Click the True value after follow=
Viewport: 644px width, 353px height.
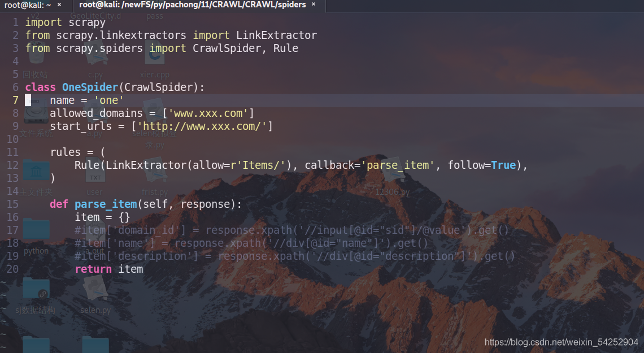[x=503, y=165]
